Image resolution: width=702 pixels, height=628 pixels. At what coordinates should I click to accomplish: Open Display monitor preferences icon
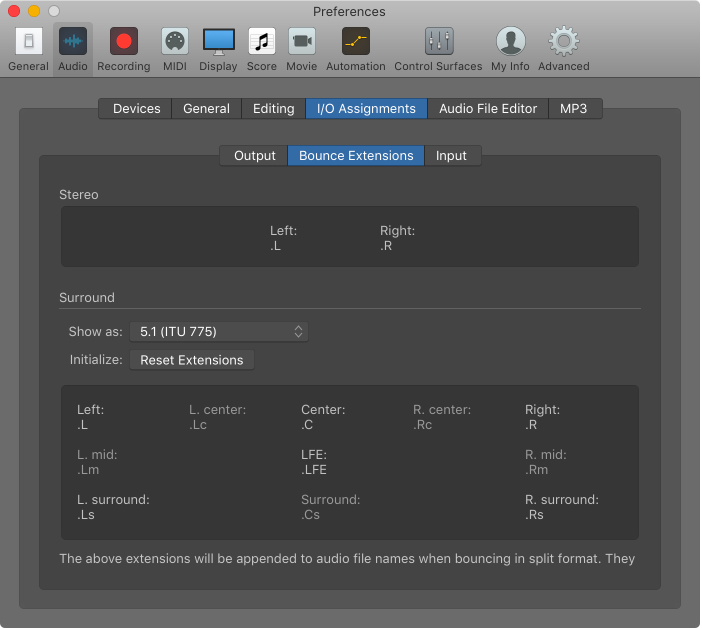[218, 42]
